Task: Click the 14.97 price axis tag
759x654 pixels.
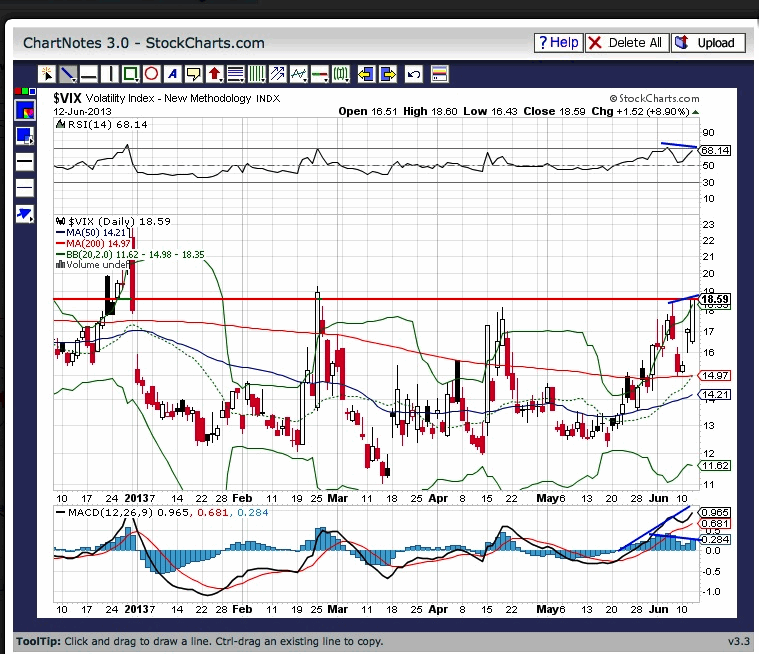Action: click(x=714, y=375)
